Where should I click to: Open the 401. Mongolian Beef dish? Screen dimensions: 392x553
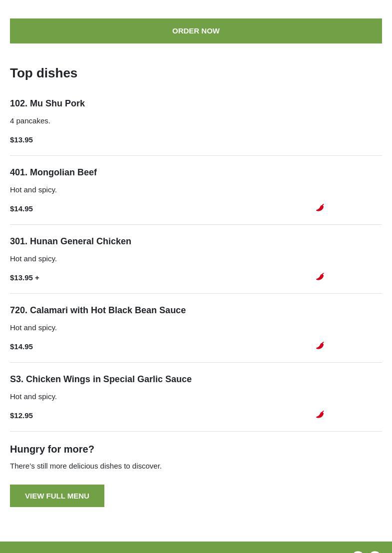click(53, 172)
